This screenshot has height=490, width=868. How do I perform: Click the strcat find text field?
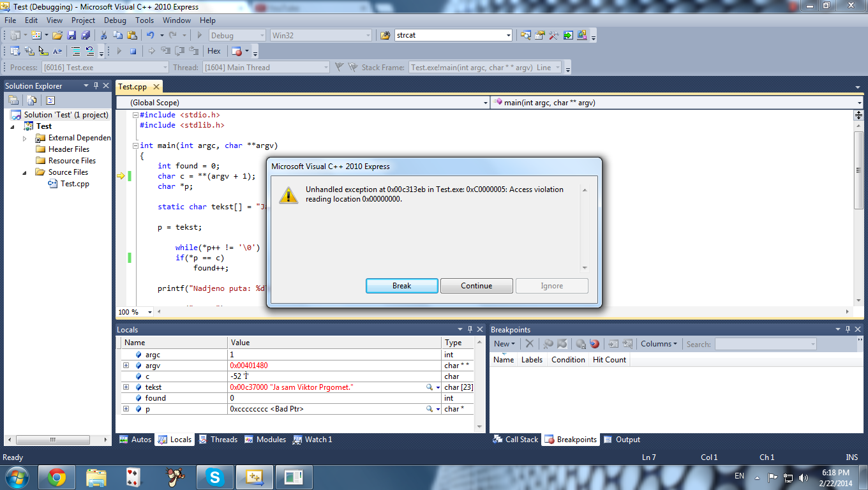(449, 35)
